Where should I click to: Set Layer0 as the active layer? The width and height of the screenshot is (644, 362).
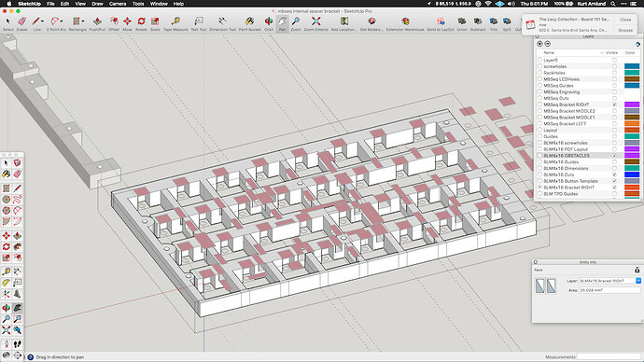pyautogui.click(x=539, y=60)
